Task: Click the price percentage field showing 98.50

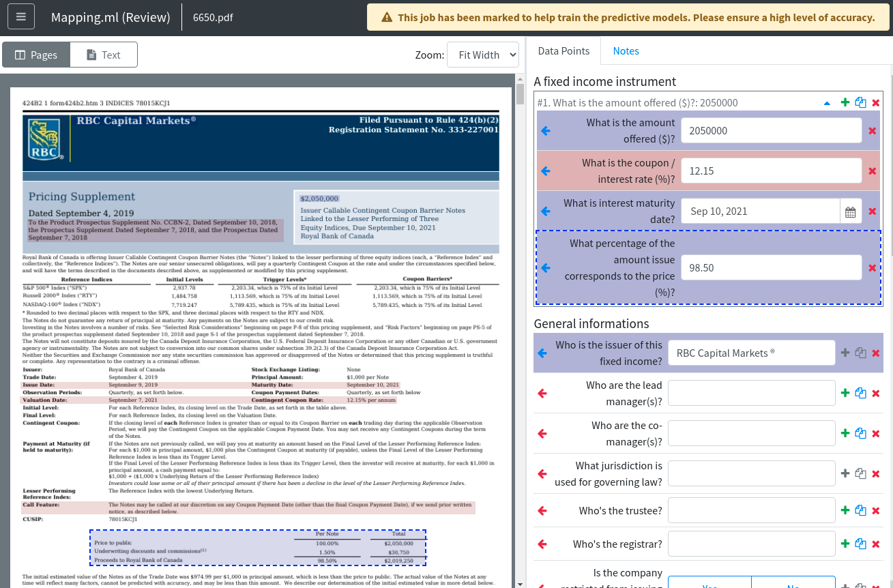Action: click(772, 268)
